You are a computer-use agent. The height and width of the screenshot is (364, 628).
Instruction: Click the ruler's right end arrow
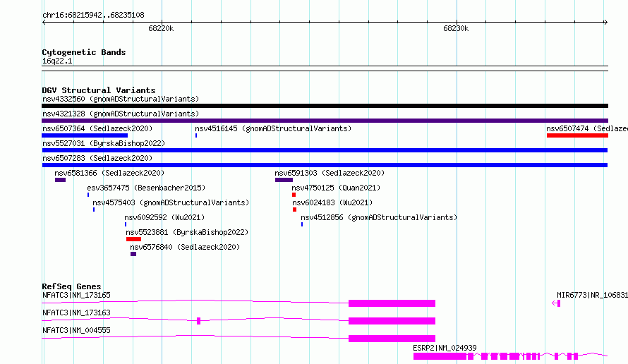click(x=605, y=22)
